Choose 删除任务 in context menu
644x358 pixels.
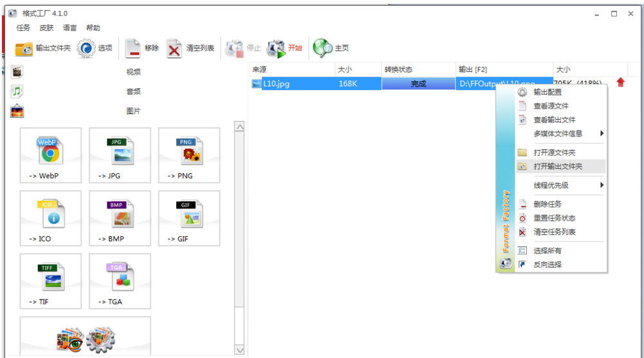click(560, 204)
